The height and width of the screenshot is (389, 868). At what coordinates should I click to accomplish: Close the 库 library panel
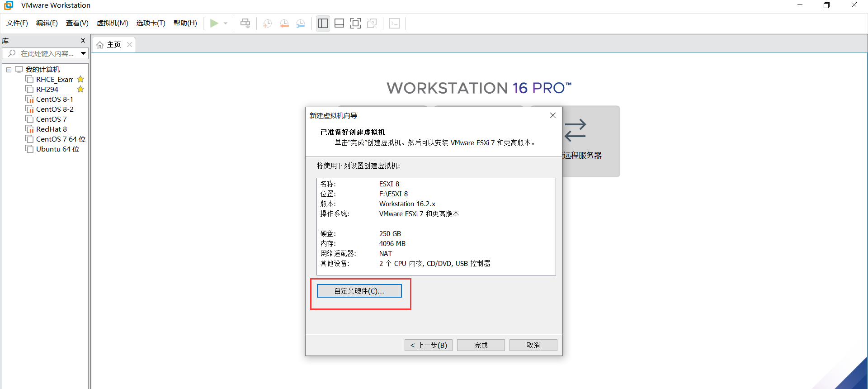click(x=83, y=41)
